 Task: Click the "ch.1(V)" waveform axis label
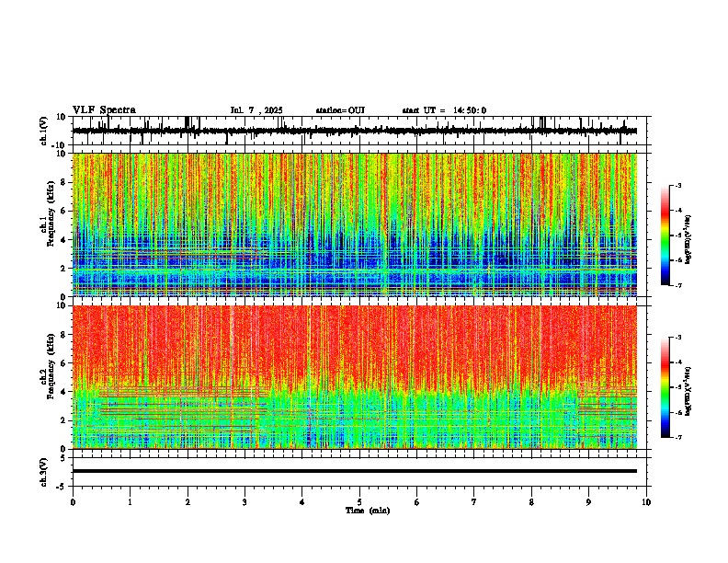tap(44, 131)
